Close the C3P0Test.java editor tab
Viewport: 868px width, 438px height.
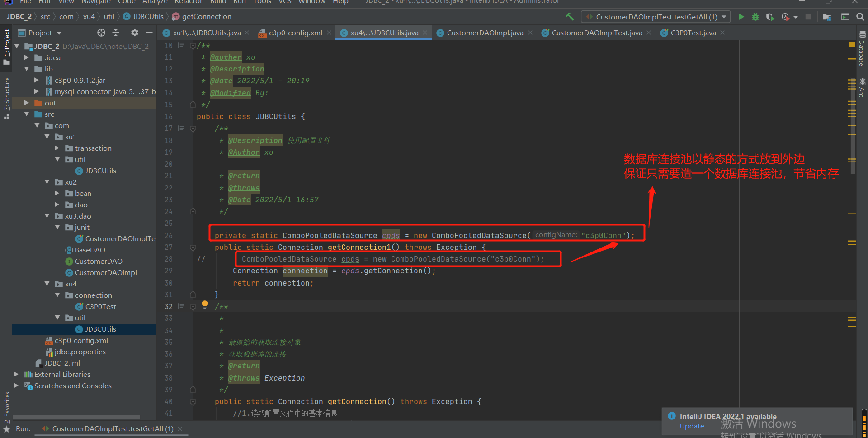(722, 33)
